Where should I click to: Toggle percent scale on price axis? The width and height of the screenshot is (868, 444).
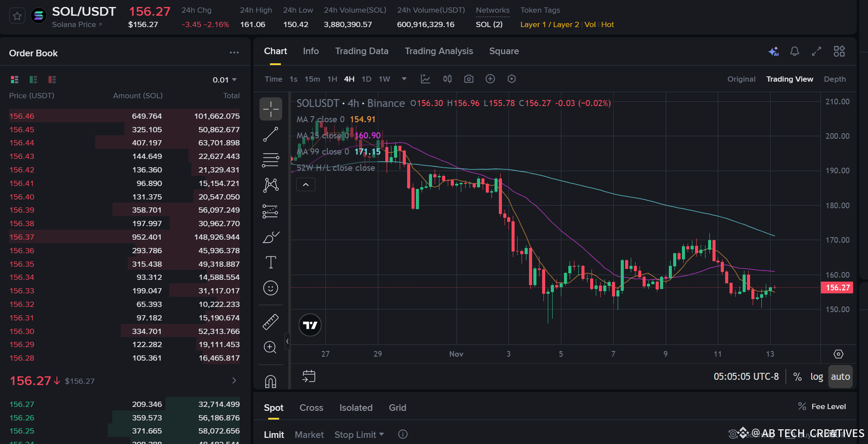coord(798,377)
